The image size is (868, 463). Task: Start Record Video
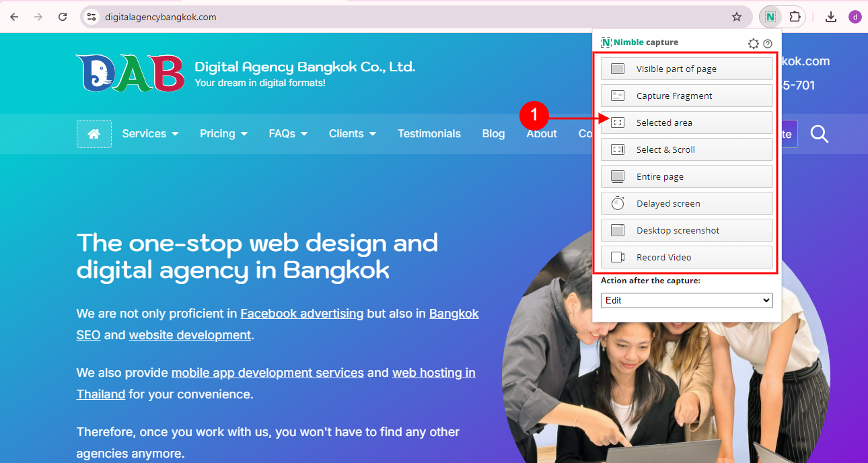(686, 257)
